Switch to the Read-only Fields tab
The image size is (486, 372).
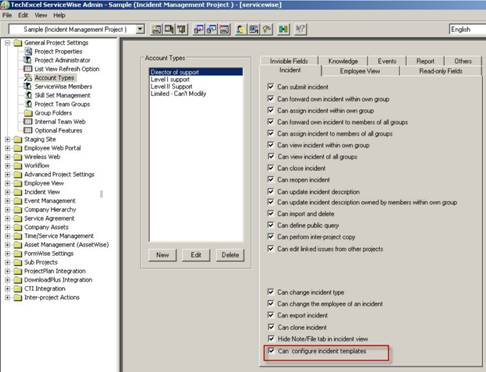tap(441, 71)
